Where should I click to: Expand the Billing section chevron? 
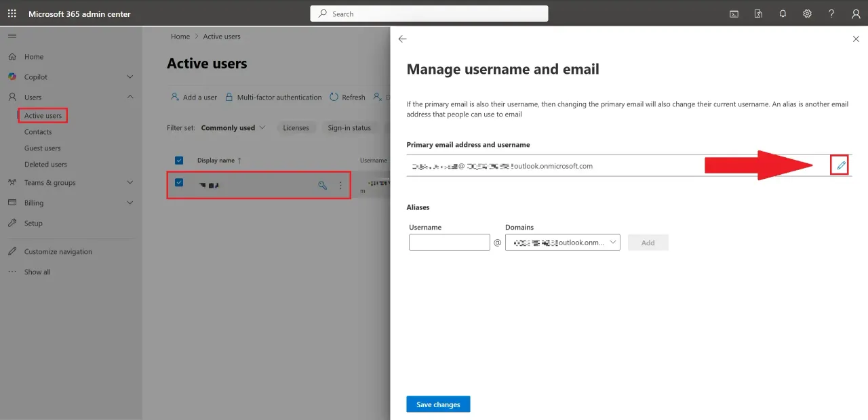130,203
